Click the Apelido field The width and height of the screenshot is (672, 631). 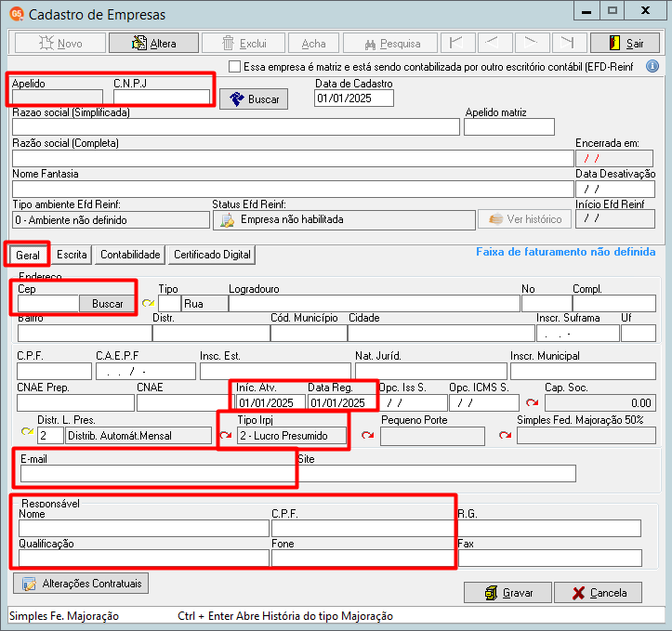point(58,97)
